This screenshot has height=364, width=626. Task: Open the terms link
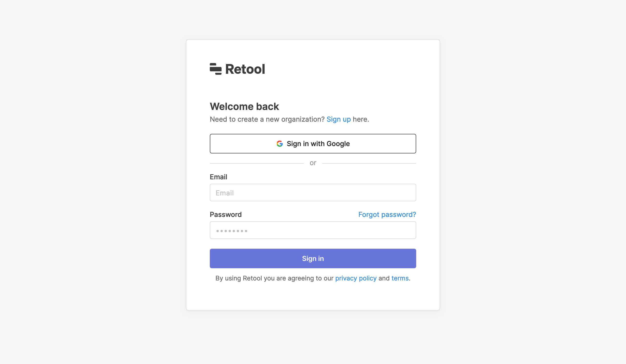(x=400, y=278)
